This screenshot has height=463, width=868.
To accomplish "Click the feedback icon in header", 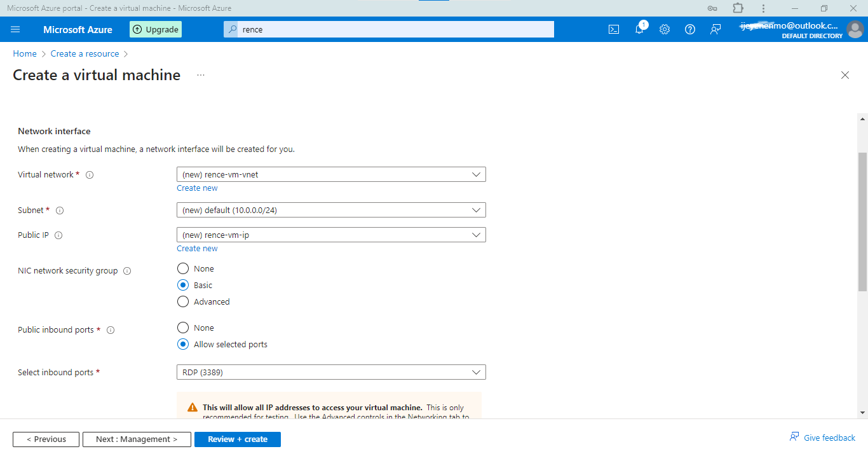I will pos(715,29).
